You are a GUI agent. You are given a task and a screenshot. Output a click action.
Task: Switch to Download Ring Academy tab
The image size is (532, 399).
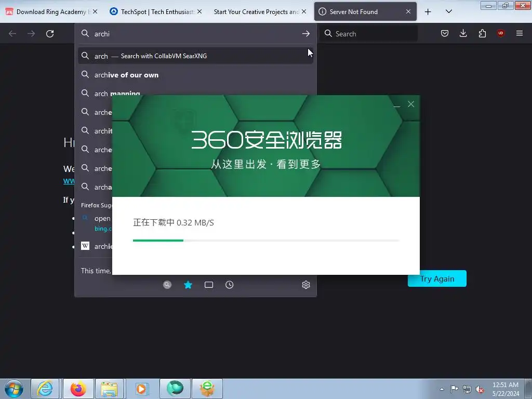pos(52,11)
